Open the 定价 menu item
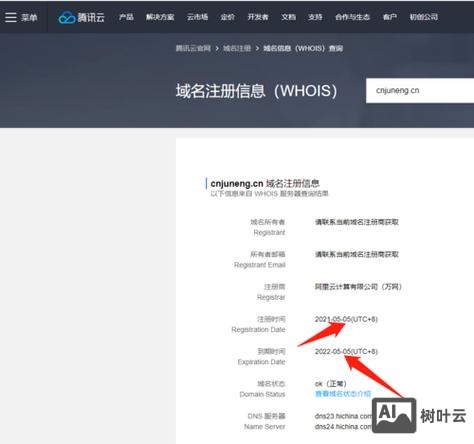Screen dimensions: 474x444 tap(227, 17)
